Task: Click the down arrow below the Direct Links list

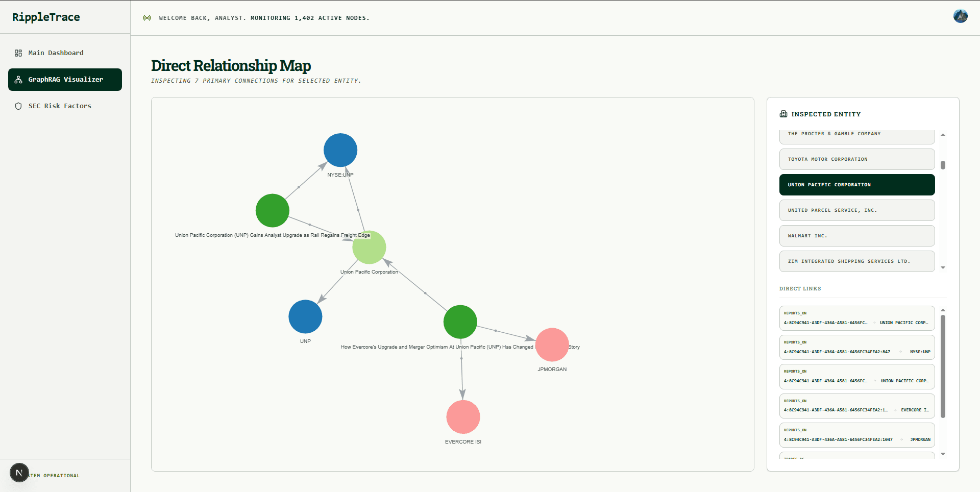Action: (943, 453)
